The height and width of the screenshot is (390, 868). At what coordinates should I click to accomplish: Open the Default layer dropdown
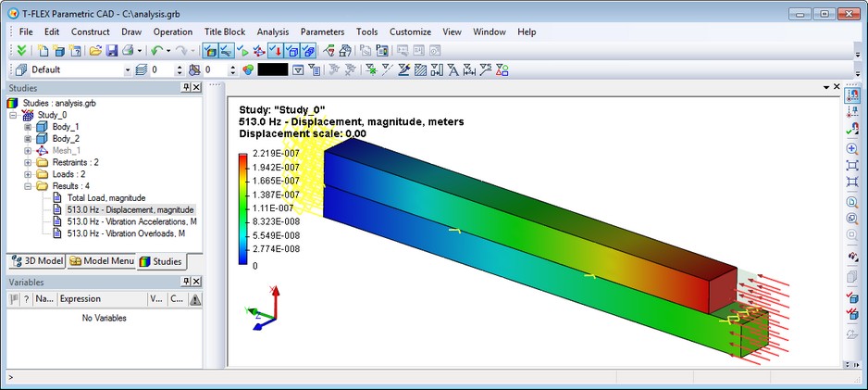(128, 69)
